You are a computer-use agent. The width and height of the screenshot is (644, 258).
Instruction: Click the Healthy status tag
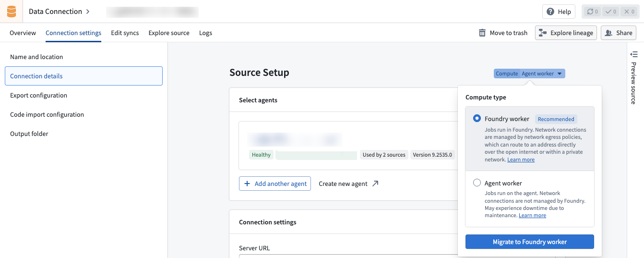tap(261, 155)
